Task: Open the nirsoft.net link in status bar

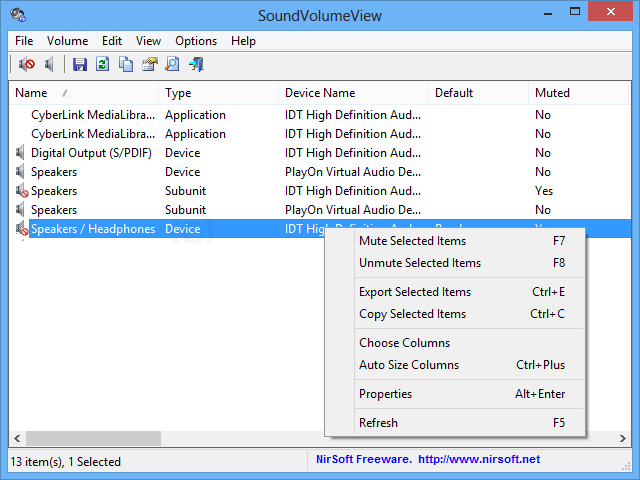Action: click(x=478, y=460)
